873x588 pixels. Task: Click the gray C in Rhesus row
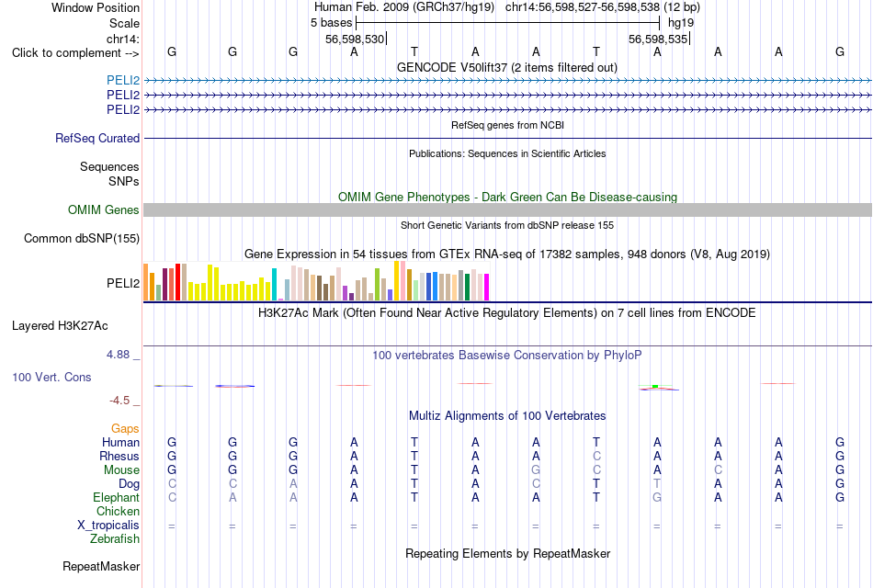pos(596,456)
